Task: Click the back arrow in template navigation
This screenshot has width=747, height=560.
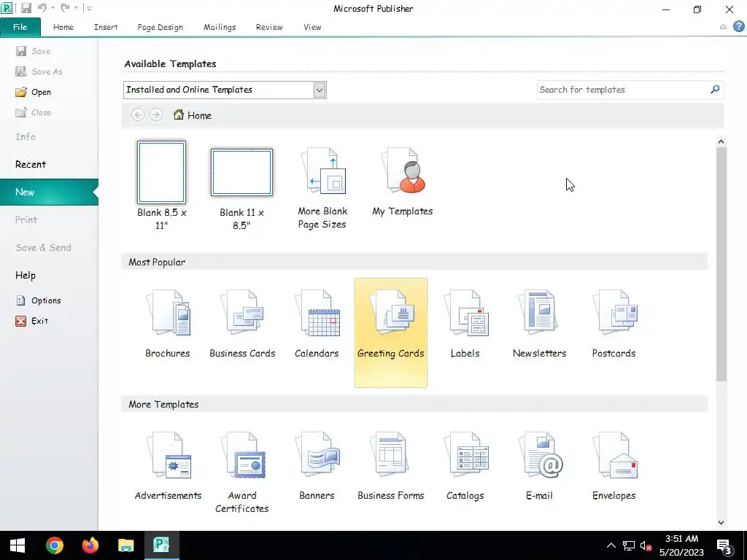Action: click(138, 114)
